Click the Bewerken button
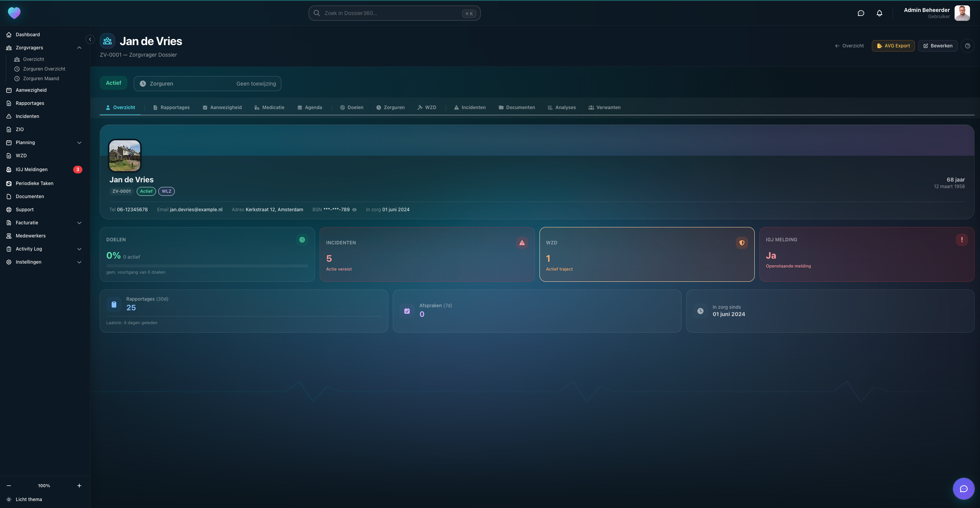Screen dimensions: 980x508 [x=937, y=46]
